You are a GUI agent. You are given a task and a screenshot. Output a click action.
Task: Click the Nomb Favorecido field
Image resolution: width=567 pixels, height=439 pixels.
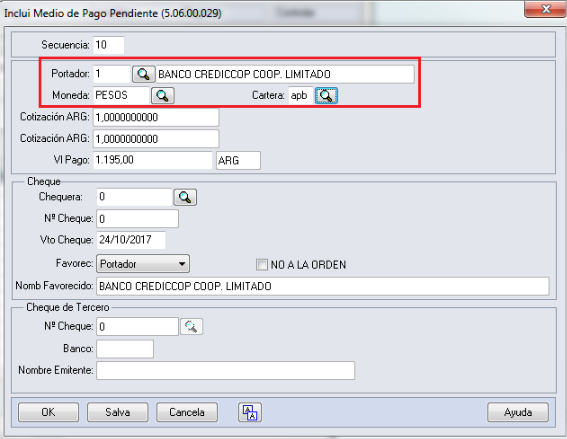(x=323, y=286)
